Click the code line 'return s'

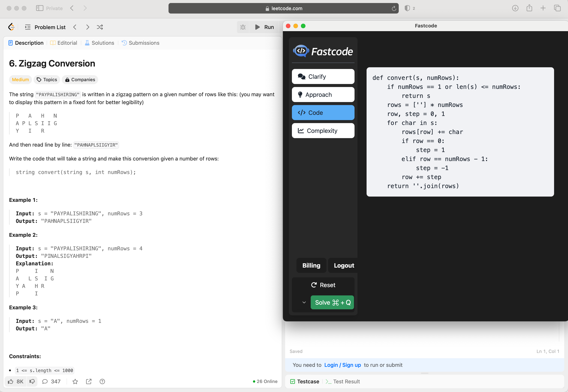pyautogui.click(x=416, y=96)
